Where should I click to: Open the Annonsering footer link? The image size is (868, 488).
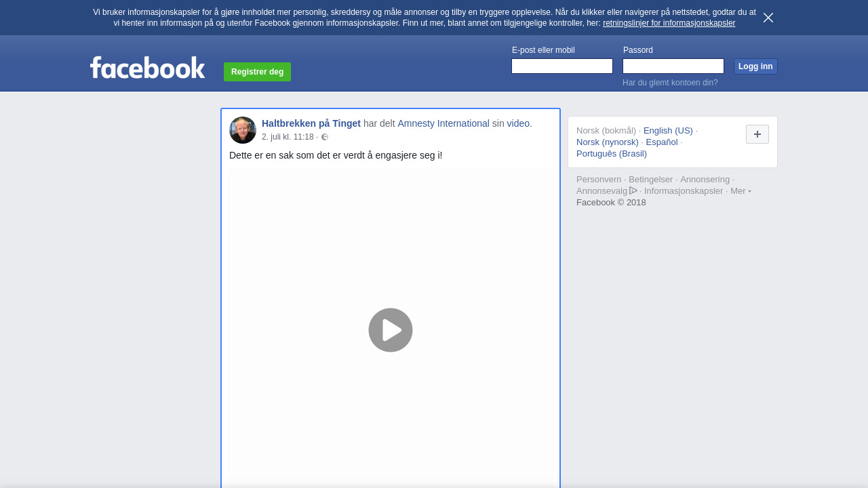pos(705,179)
